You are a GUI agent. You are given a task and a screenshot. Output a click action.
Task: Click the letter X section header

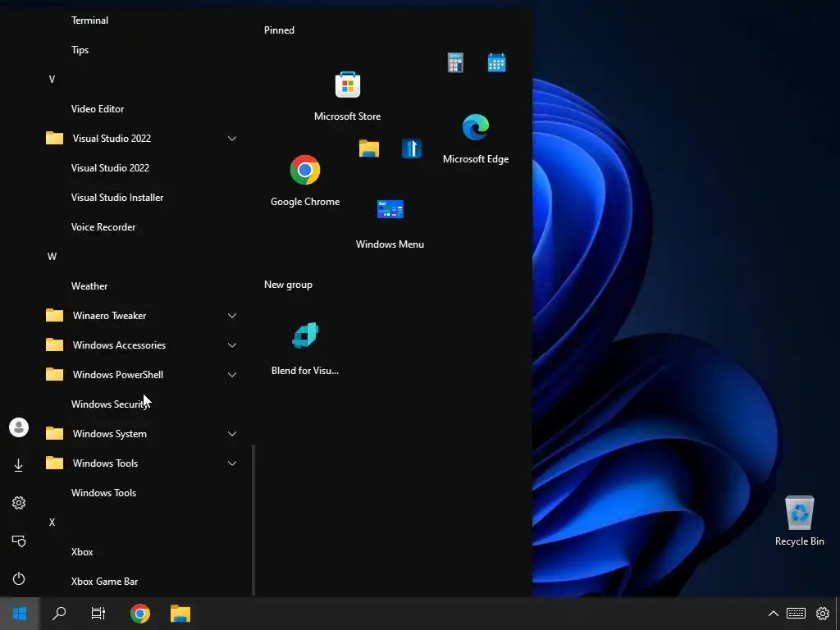point(52,523)
